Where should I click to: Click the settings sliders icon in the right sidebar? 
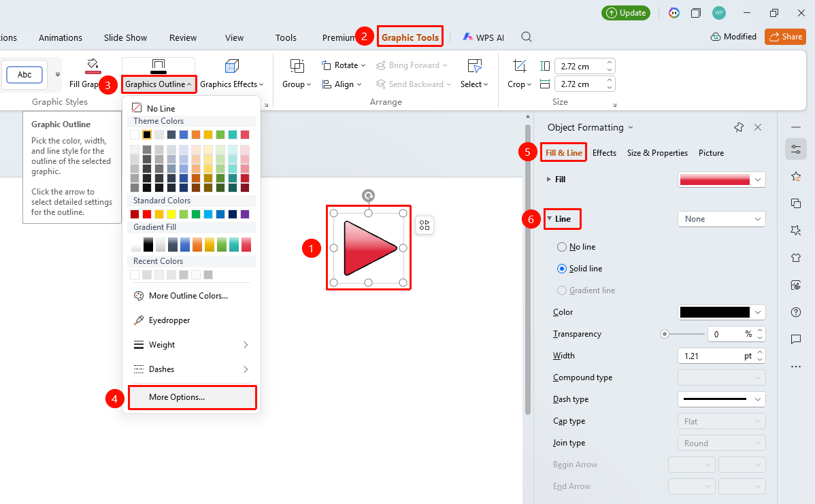(x=796, y=149)
